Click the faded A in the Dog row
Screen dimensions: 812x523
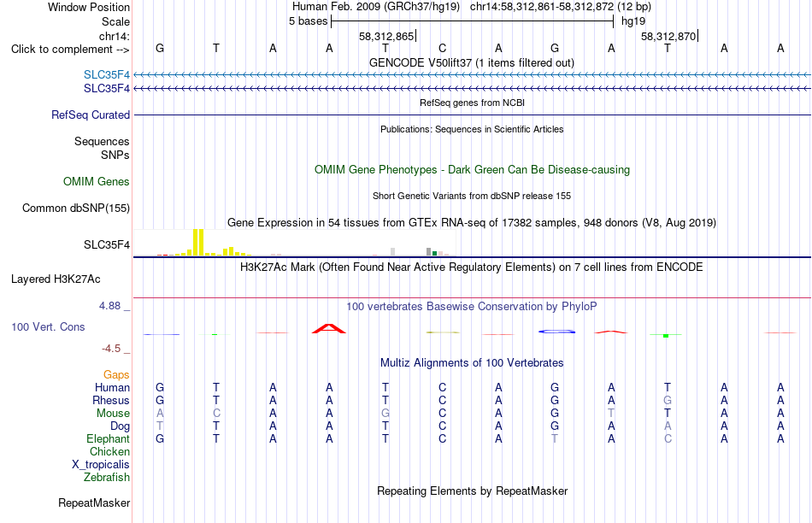pos(668,426)
